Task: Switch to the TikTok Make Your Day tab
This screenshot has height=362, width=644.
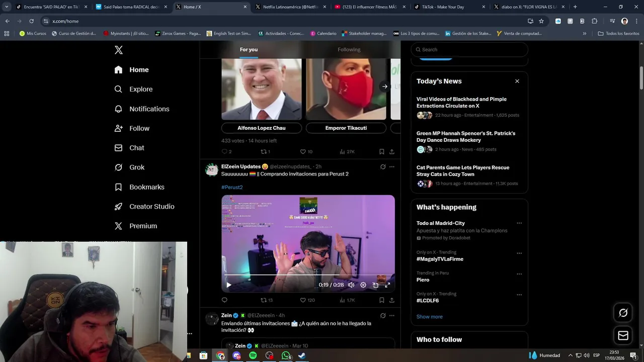Action: pyautogui.click(x=449, y=7)
